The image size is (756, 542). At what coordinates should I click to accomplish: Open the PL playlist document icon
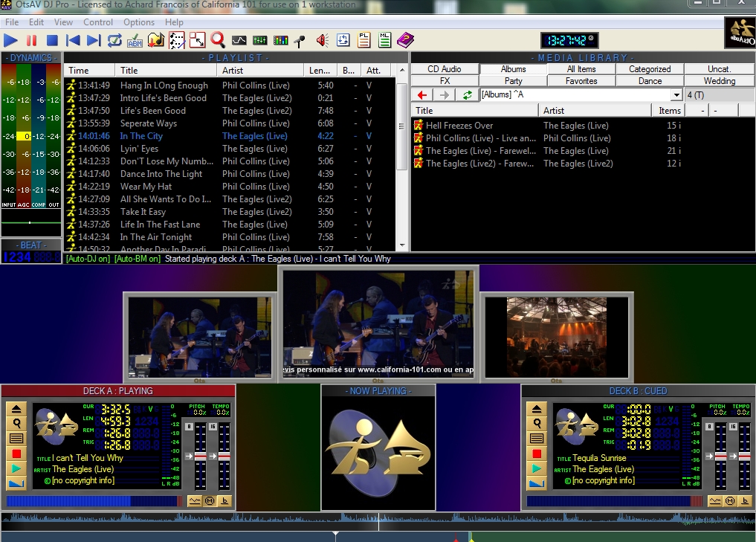point(364,40)
